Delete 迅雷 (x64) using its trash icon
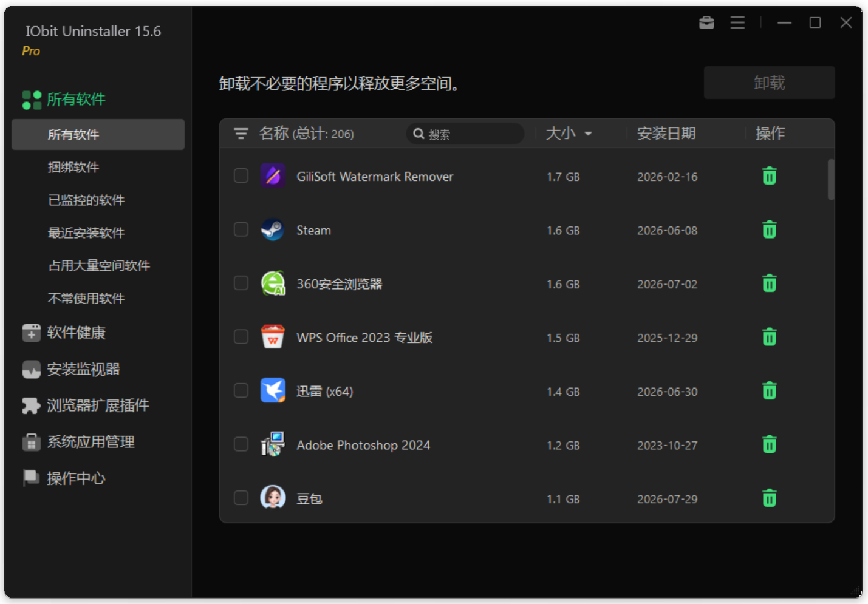Screen dimensions: 868x604 click(769, 391)
